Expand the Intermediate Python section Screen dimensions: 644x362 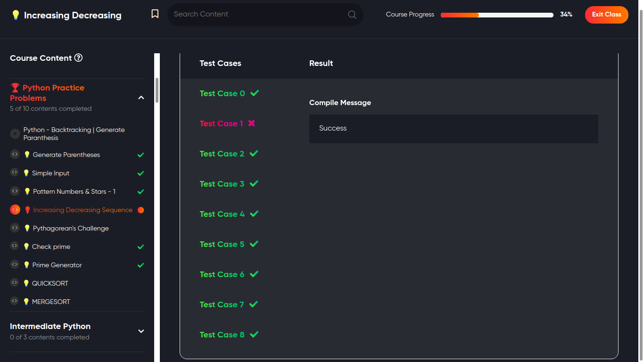141,331
